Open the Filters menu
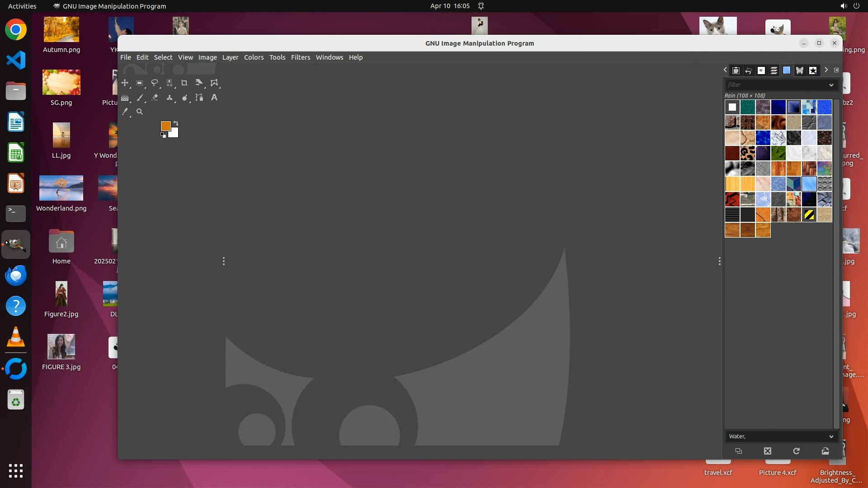 coord(300,57)
